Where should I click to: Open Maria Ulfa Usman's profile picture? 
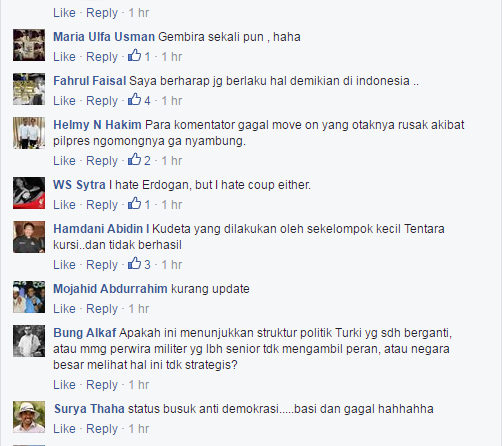[x=29, y=45]
